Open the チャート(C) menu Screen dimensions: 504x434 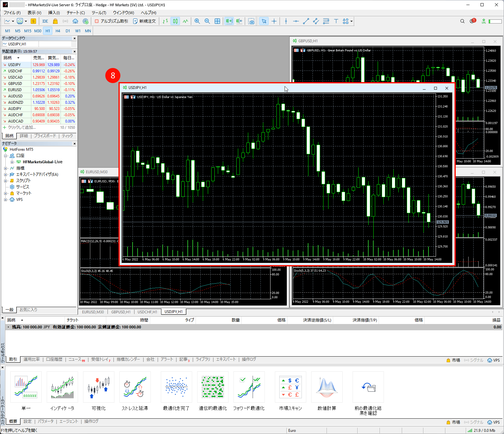76,13
